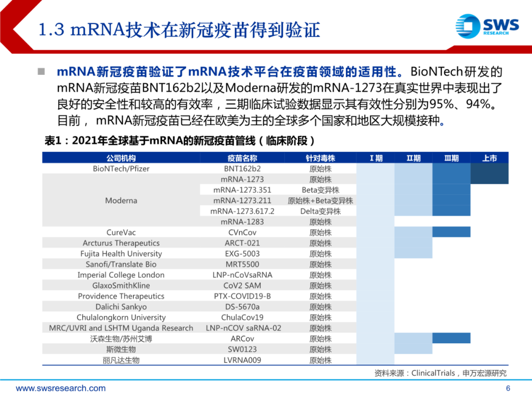This screenshot has height=399, width=532.
Task: Select Fujita Health University
Action: pyautogui.click(x=121, y=254)
